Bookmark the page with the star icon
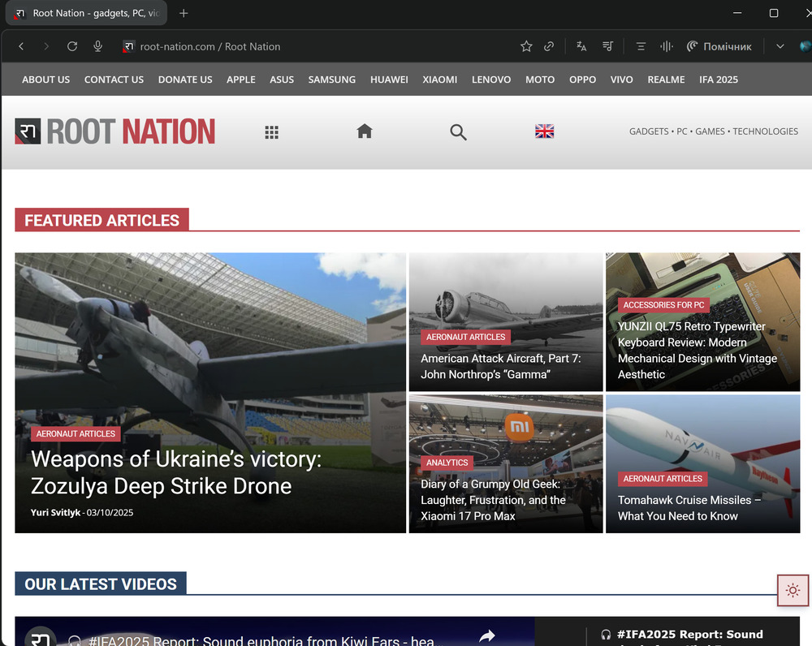The width and height of the screenshot is (812, 646). tap(526, 46)
